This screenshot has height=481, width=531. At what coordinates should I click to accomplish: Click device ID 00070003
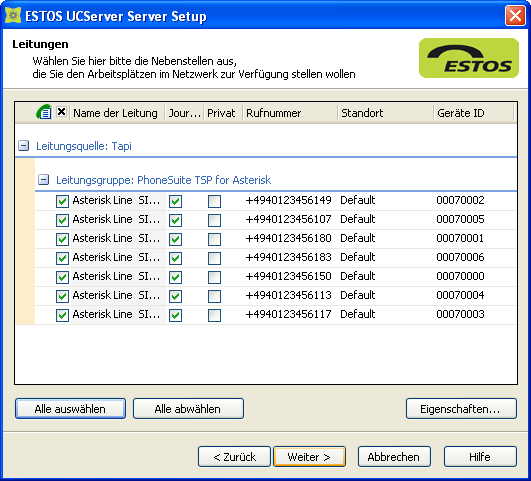click(460, 314)
